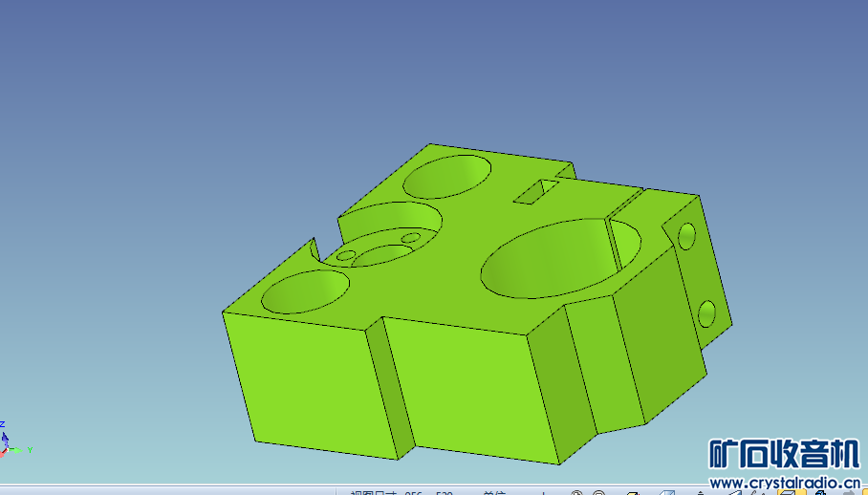Select the round hole at the front-left top corner
The image size is (868, 495).
click(305, 291)
